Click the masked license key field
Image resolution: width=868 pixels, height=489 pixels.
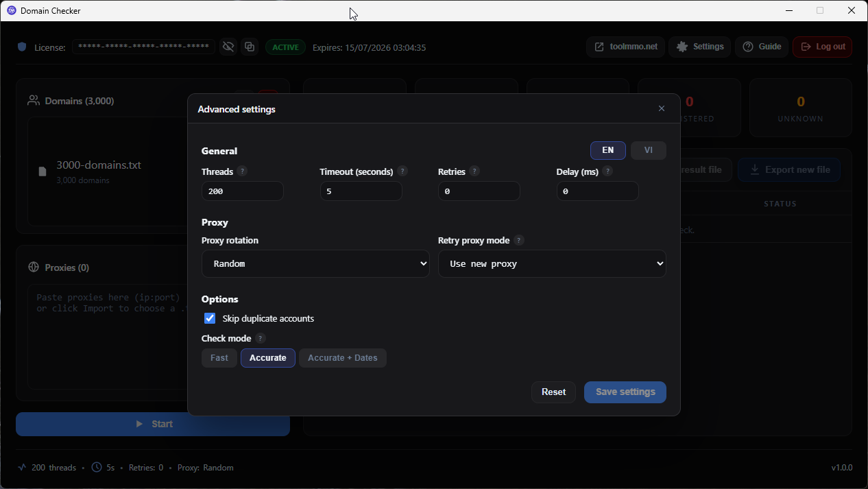143,47
